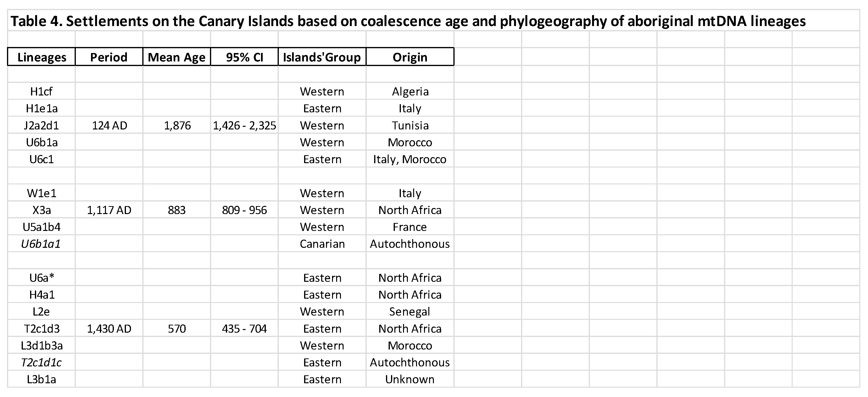Click the 1,426 - 2,325 interval cell

coord(244,126)
